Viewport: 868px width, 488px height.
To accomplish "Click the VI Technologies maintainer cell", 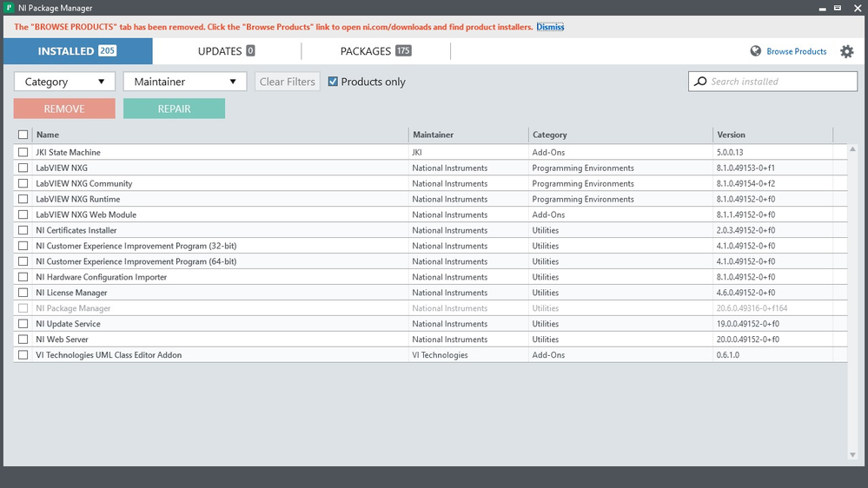I will click(x=440, y=354).
